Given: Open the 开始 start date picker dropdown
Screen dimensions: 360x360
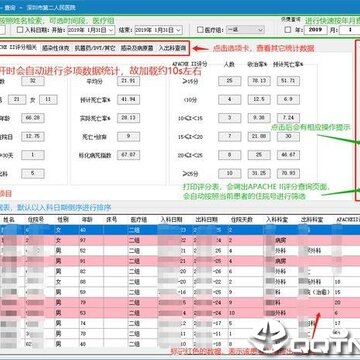Looking at the screenshot, I should coord(111,30).
